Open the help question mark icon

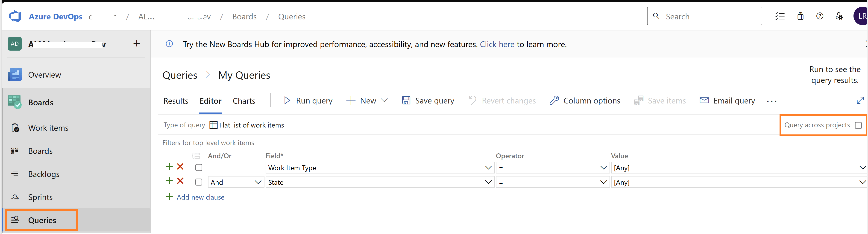[820, 16]
